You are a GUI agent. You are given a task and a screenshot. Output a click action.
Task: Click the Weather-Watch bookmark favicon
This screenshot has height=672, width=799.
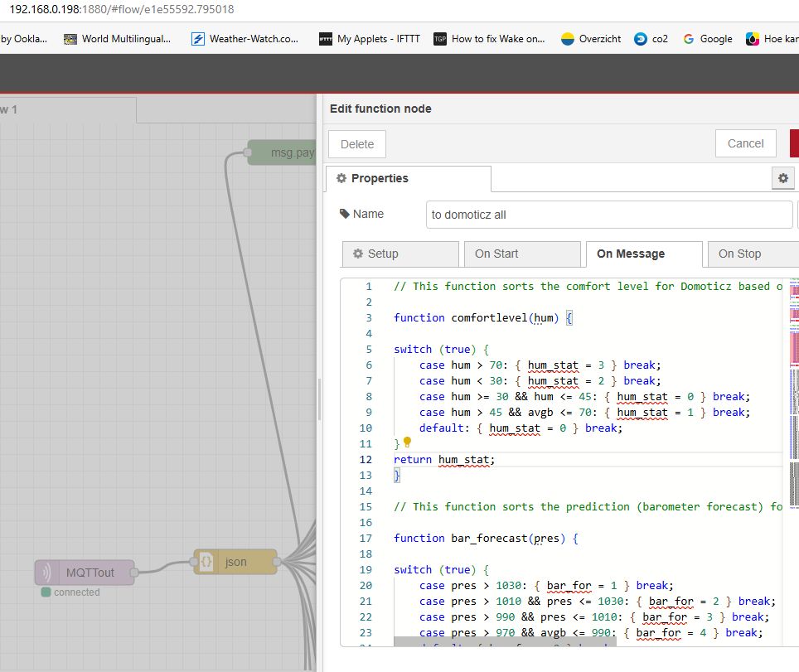pyautogui.click(x=198, y=39)
